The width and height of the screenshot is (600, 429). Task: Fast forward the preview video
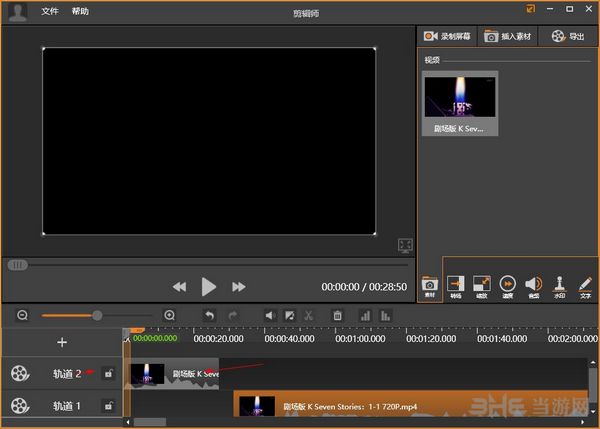pyautogui.click(x=238, y=287)
